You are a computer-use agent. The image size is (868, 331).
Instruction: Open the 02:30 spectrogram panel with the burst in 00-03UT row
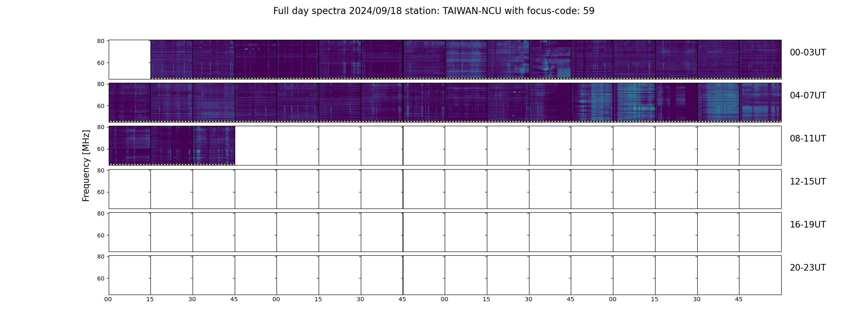(550, 60)
